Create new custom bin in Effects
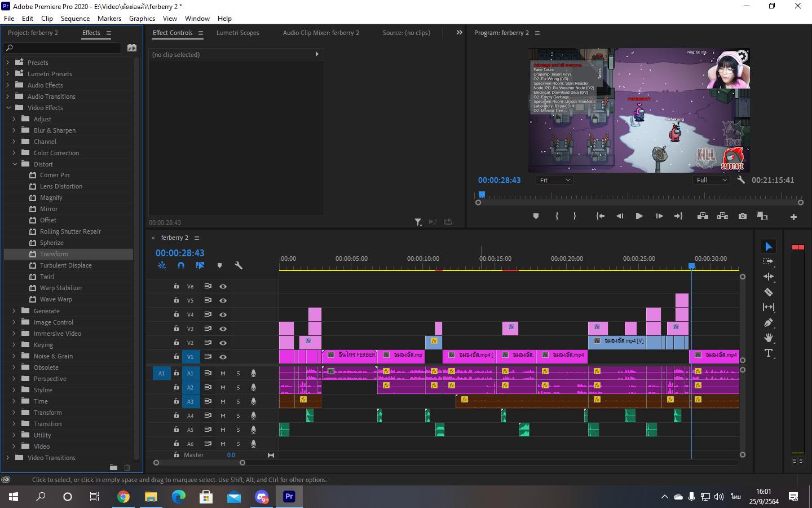This screenshot has height=508, width=812. click(113, 467)
